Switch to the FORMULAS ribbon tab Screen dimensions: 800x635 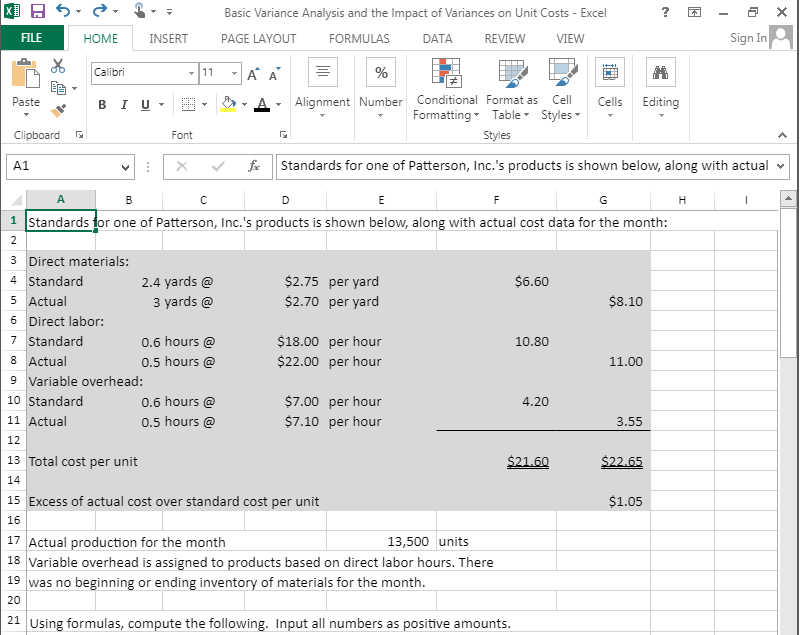point(359,38)
